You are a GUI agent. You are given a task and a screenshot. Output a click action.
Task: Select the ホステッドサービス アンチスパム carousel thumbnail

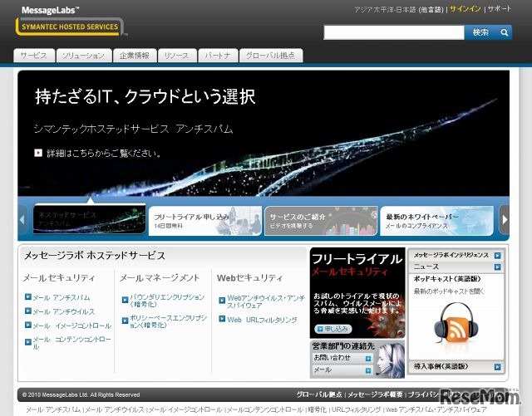tap(89, 219)
